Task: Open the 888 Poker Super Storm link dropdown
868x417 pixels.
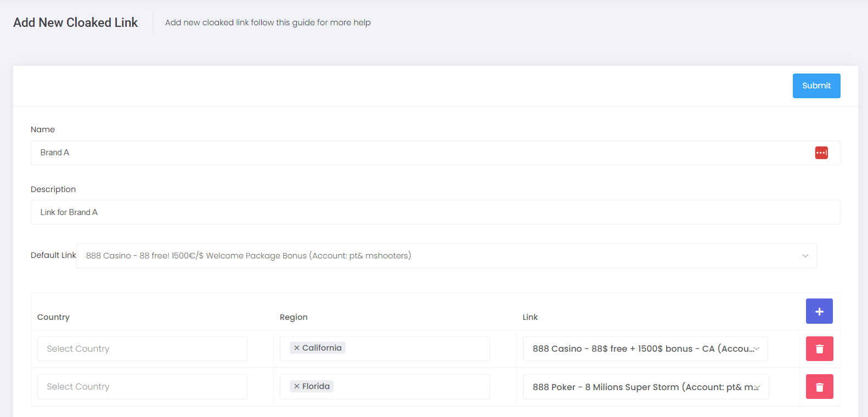Action: (646, 387)
